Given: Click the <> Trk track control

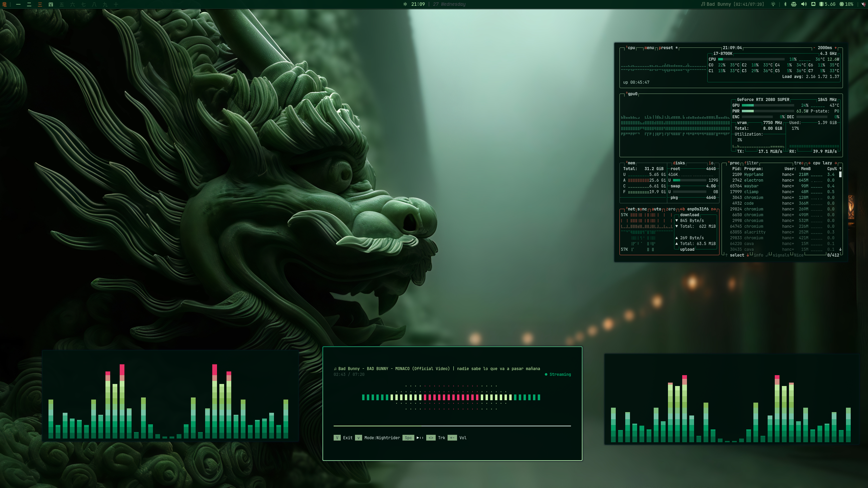Looking at the screenshot, I should coord(436,438).
